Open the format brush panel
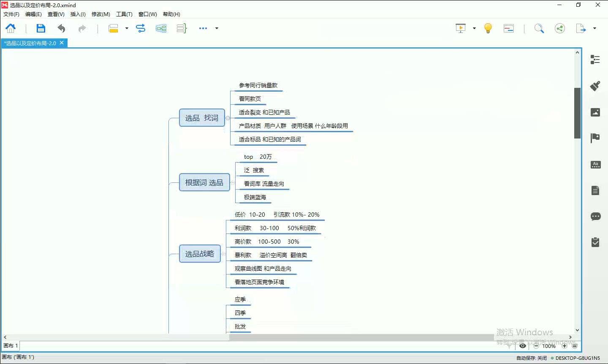The width and height of the screenshot is (608, 364). [595, 86]
